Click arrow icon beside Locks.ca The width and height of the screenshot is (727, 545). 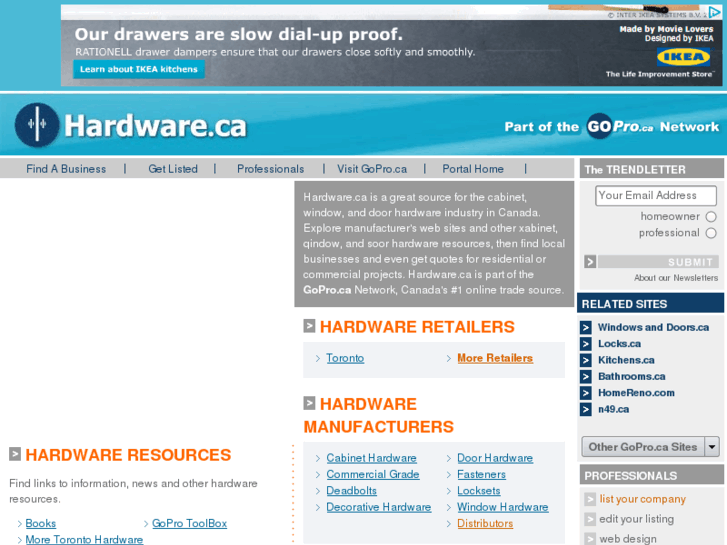click(x=586, y=344)
